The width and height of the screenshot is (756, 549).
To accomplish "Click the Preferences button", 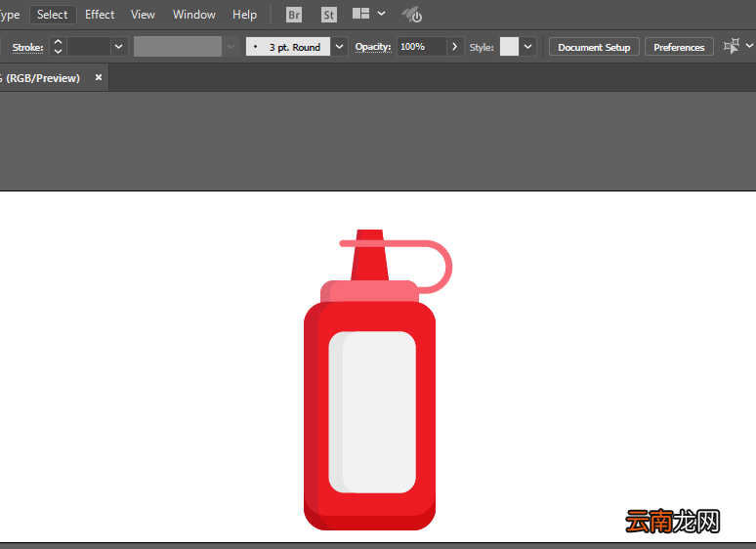I will (679, 47).
